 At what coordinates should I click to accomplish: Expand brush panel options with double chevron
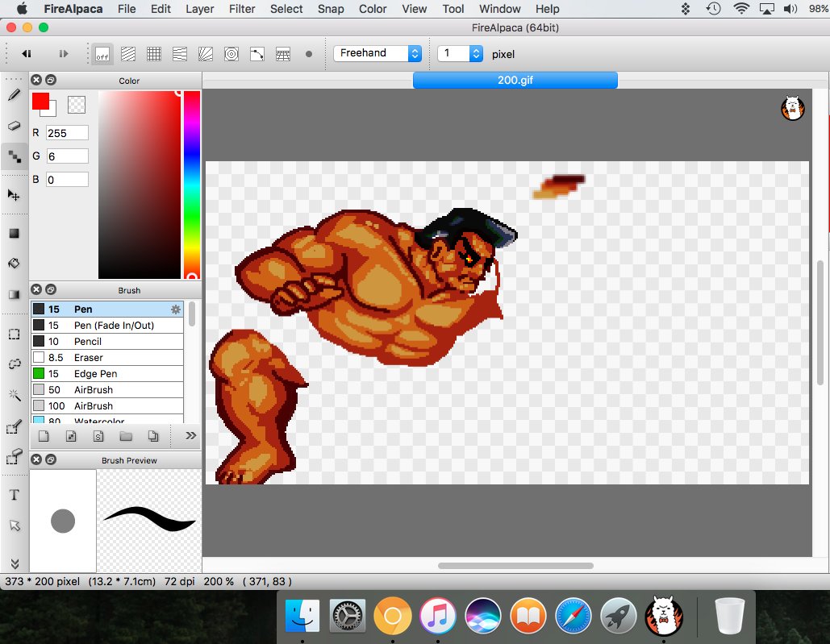tap(191, 436)
